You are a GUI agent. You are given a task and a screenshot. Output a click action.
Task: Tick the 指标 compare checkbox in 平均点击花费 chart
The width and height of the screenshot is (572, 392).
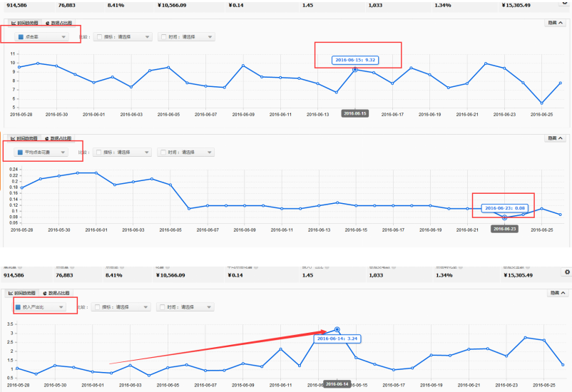99,152
